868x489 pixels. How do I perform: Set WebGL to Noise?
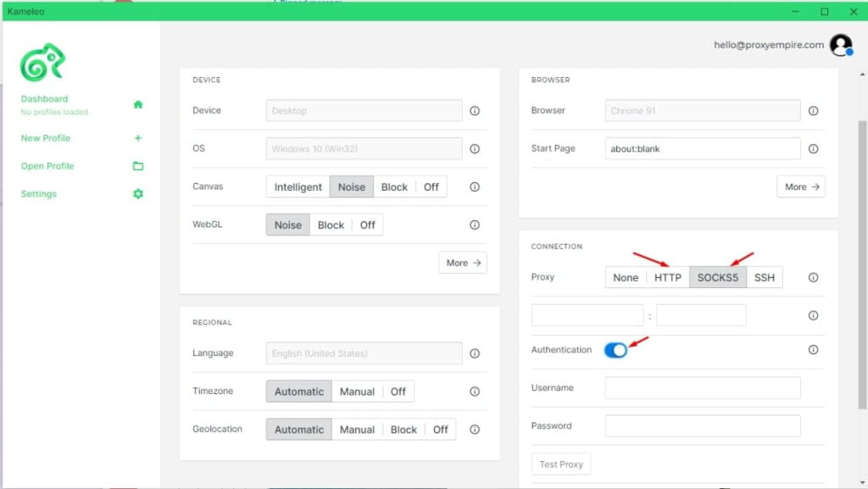point(288,225)
